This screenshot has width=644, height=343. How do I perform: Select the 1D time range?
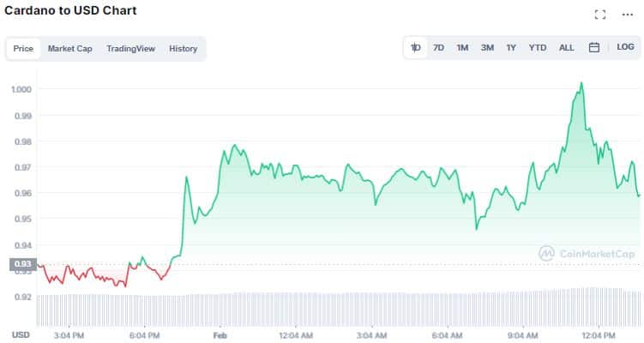[416, 48]
